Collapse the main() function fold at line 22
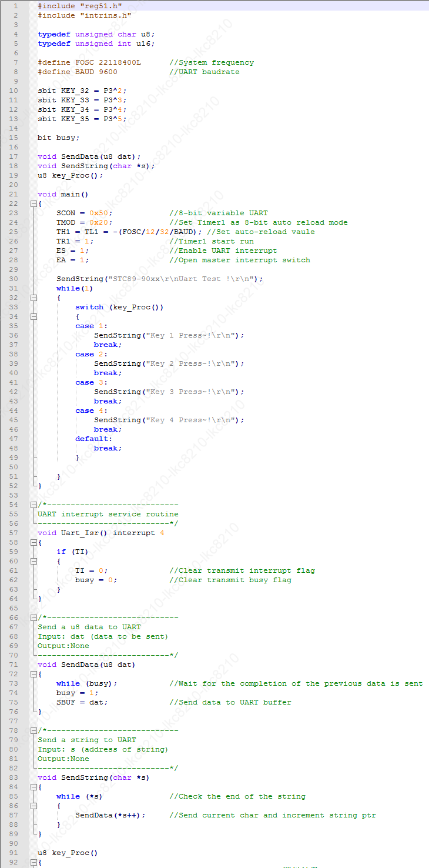Screen dimensions: 429x868 click(33, 203)
